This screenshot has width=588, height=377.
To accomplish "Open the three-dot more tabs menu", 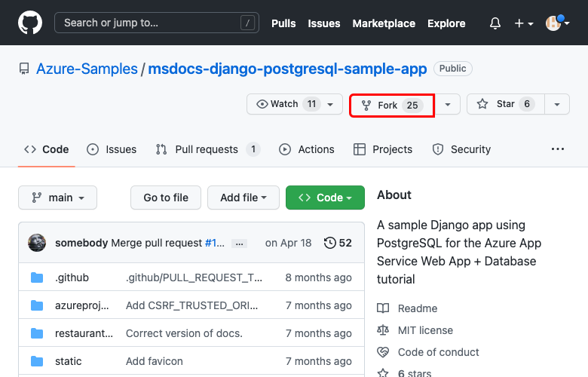I will tap(558, 149).
